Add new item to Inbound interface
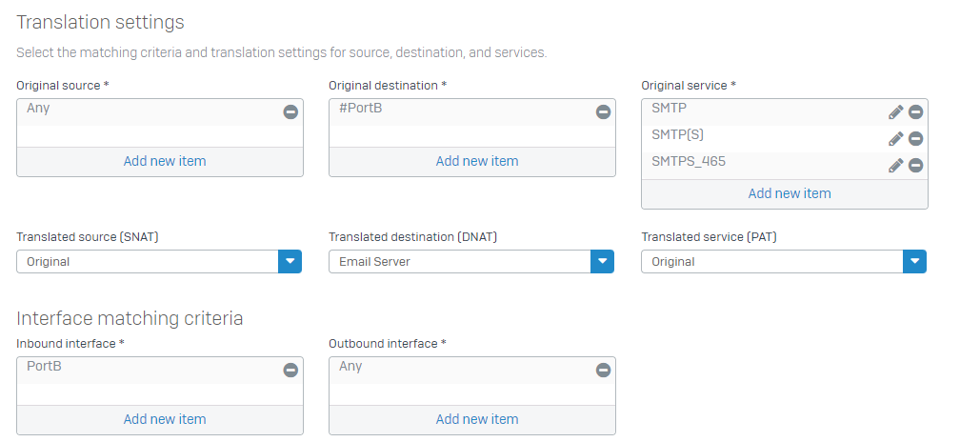Viewport: 980px width, 442px height. point(165,419)
